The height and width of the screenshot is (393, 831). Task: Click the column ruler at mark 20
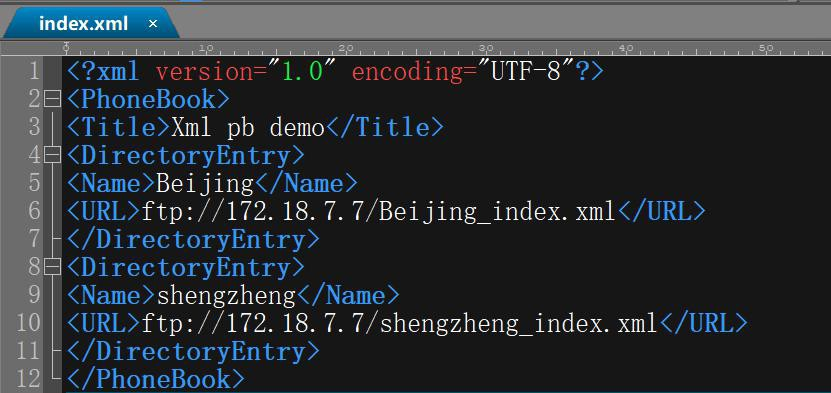click(346, 49)
